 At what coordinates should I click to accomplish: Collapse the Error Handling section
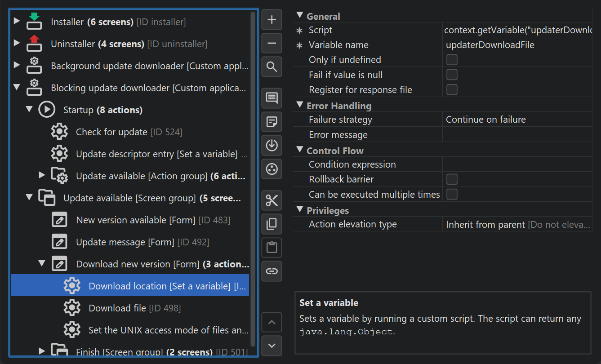tap(300, 106)
